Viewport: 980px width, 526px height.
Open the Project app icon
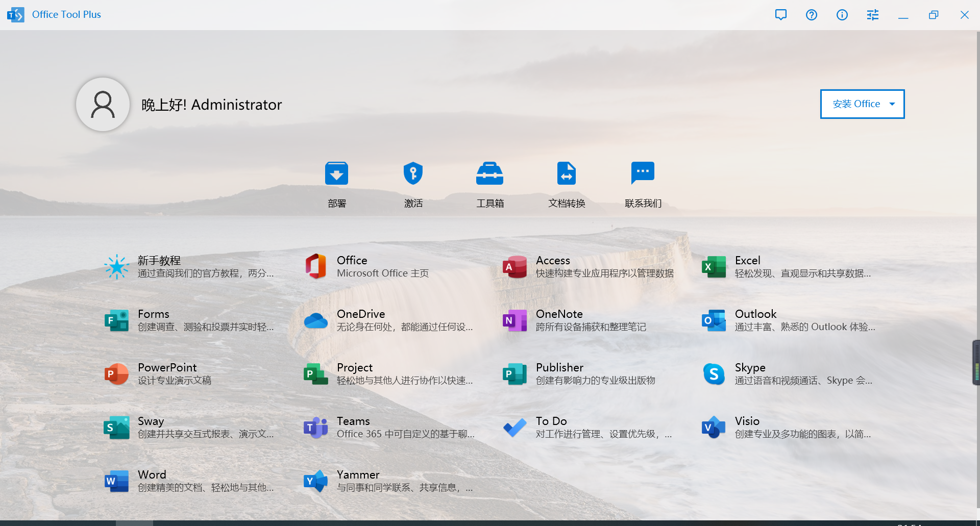click(x=316, y=374)
